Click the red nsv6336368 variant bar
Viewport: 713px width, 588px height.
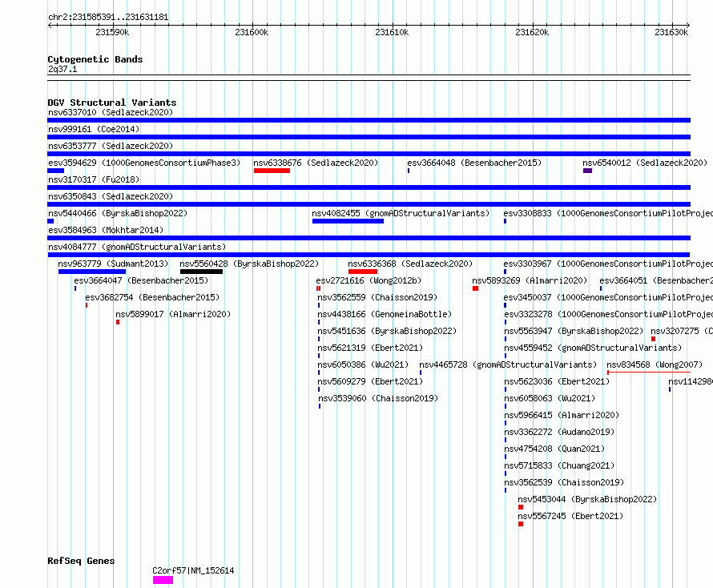[x=363, y=272]
